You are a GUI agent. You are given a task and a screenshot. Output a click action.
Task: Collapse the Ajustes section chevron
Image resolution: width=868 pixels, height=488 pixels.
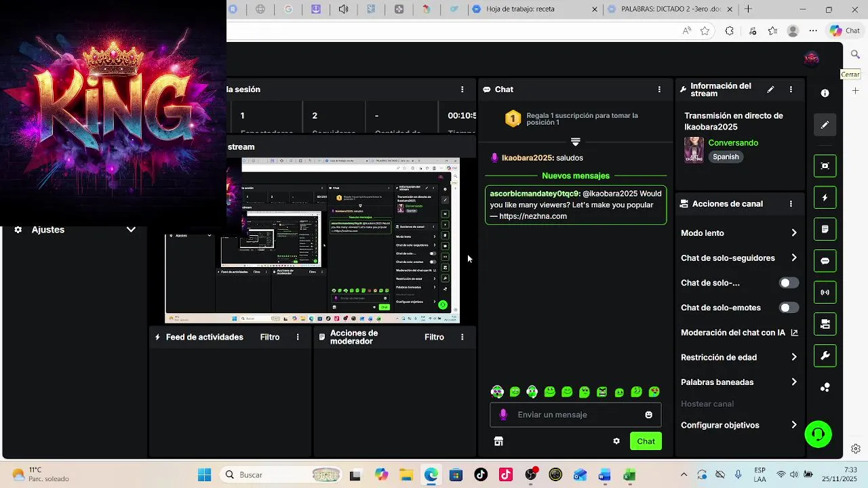point(131,230)
